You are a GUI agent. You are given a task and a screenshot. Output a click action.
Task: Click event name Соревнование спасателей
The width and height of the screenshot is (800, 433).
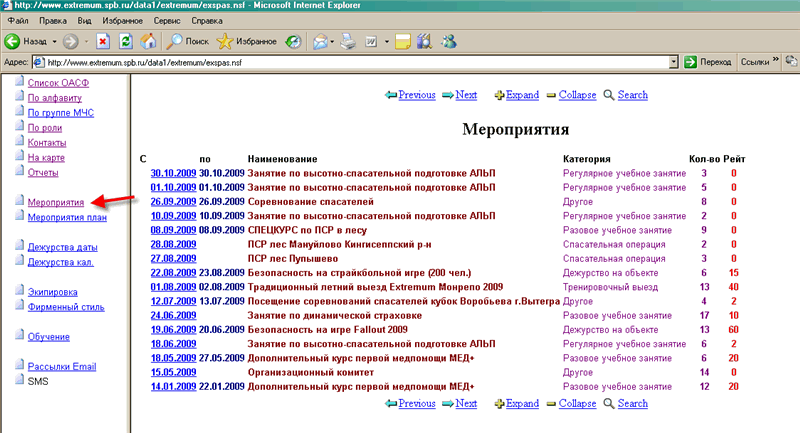tap(310, 202)
